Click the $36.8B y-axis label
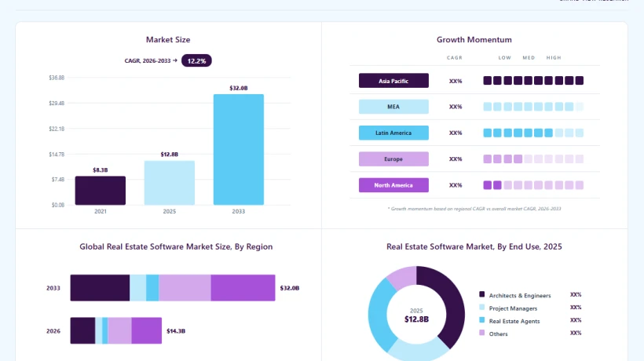Viewport: 644px width, 361px height. [x=57, y=78]
